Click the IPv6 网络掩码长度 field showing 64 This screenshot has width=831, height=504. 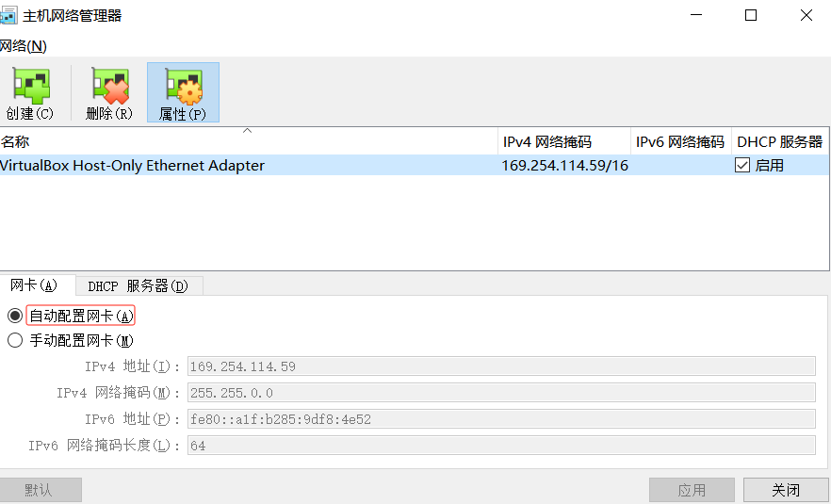501,446
